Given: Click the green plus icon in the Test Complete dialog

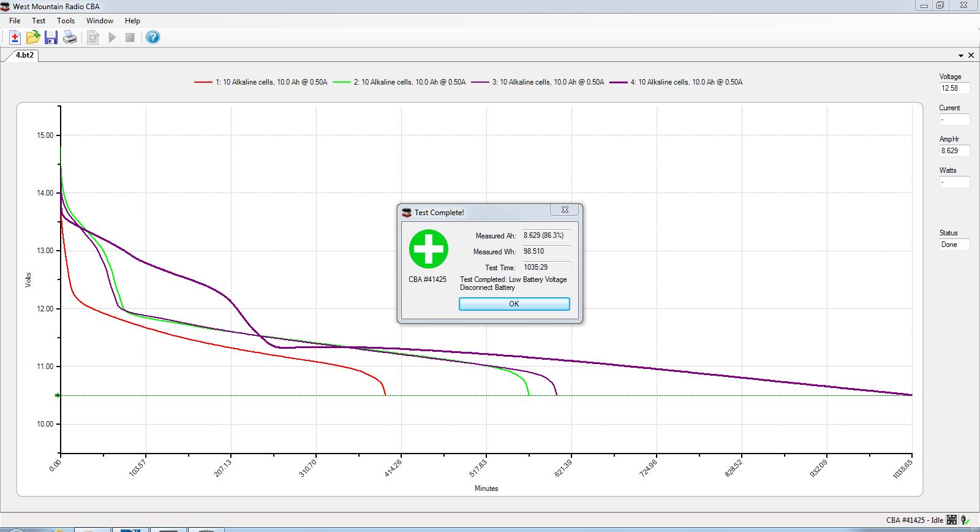Looking at the screenshot, I should click(429, 249).
